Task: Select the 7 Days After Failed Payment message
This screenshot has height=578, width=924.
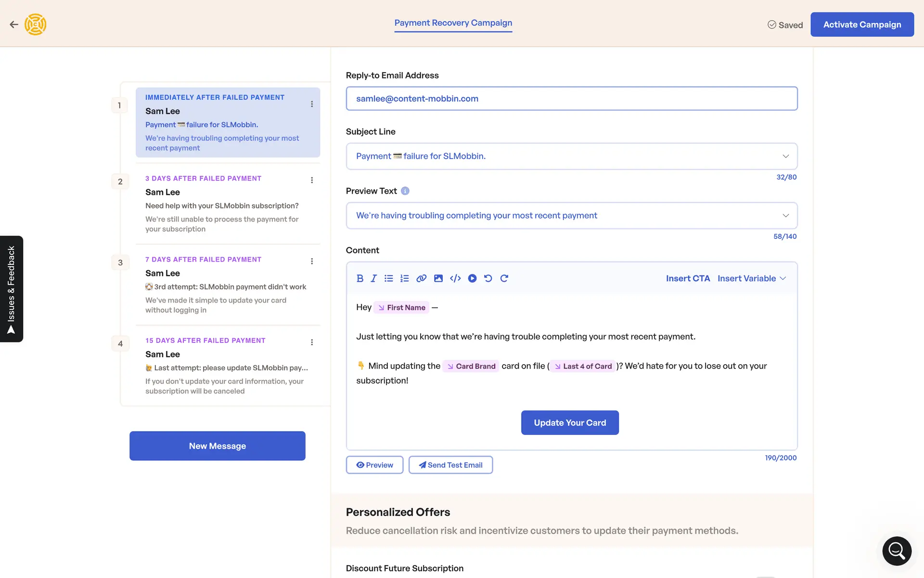Action: [227, 284]
